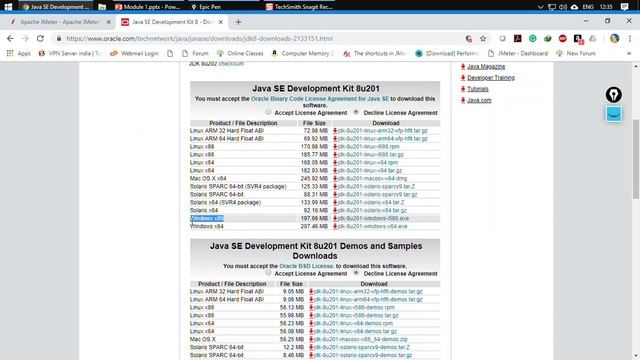Open the Oracle BSD License link
Viewport: 640px width, 360px height.
click(306, 266)
